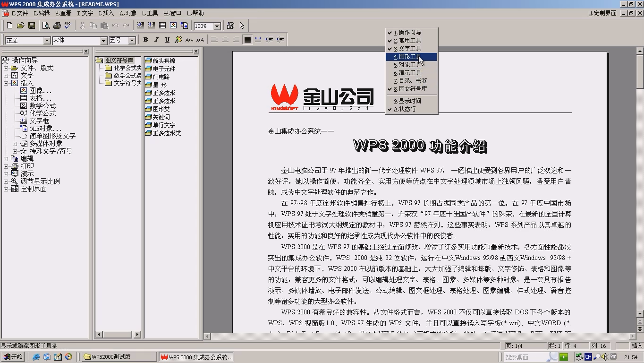Run the ABC spell check
Viewport: 644px width, 363px height.
(68, 26)
